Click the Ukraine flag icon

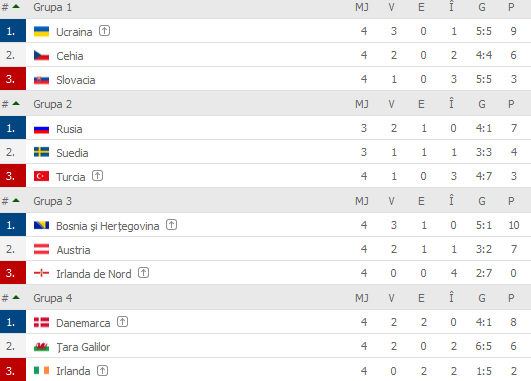41,31
